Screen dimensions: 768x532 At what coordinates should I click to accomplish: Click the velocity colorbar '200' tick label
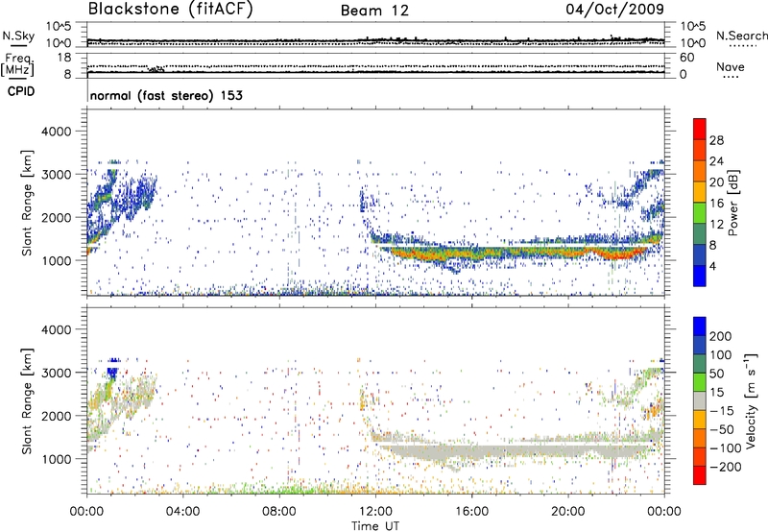pyautogui.click(x=721, y=336)
